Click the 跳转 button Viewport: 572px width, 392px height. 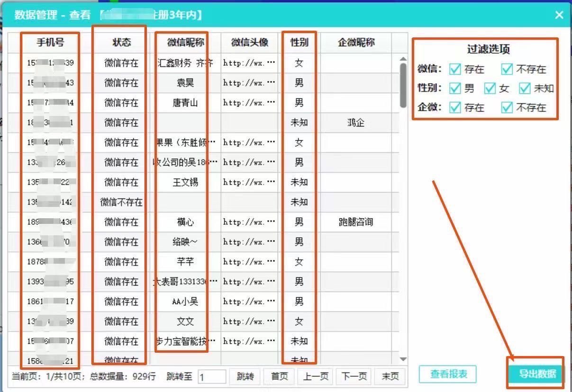[x=245, y=376]
